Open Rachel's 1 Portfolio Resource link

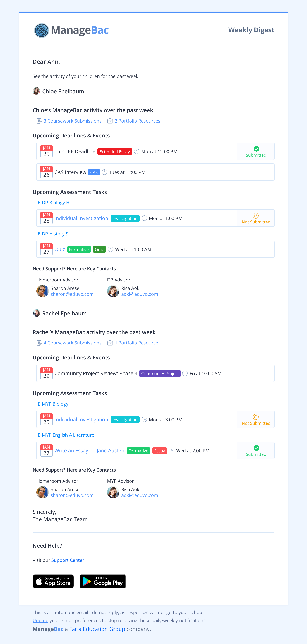coord(136,343)
